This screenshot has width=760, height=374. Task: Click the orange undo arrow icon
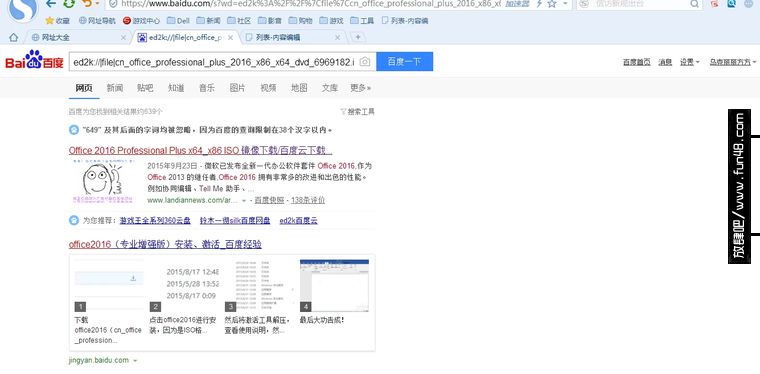pyautogui.click(x=87, y=3)
